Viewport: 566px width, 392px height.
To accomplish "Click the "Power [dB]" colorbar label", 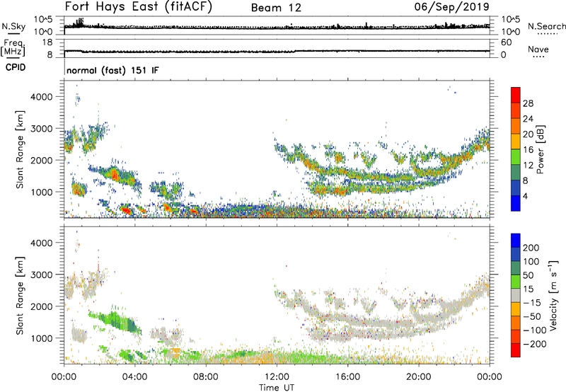I will click(x=541, y=149).
